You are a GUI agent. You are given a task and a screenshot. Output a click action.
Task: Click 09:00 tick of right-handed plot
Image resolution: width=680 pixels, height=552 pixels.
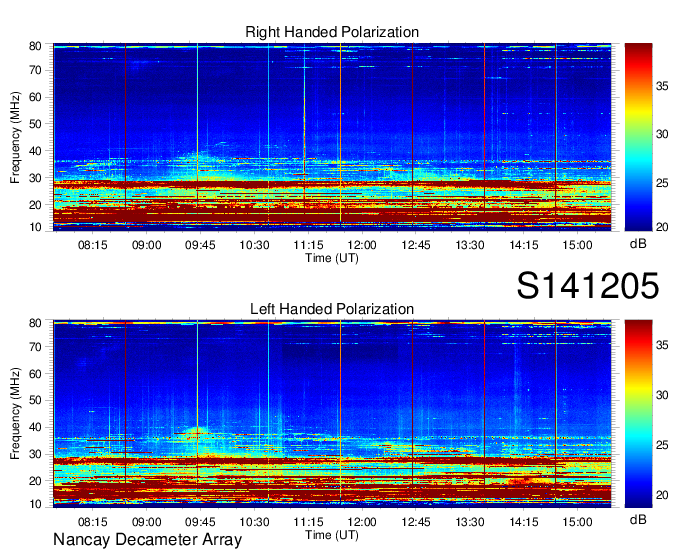tap(147, 245)
